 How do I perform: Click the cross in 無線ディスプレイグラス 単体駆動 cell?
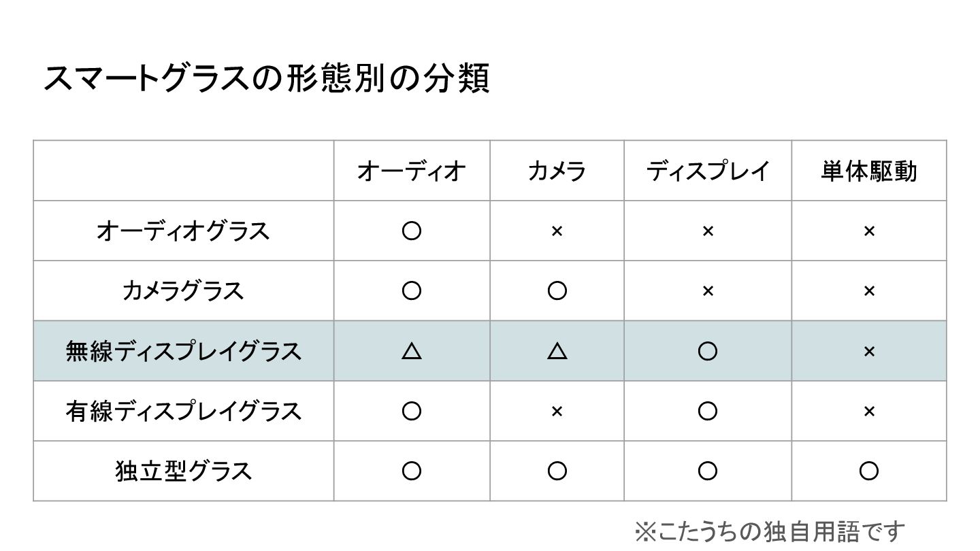(x=869, y=351)
